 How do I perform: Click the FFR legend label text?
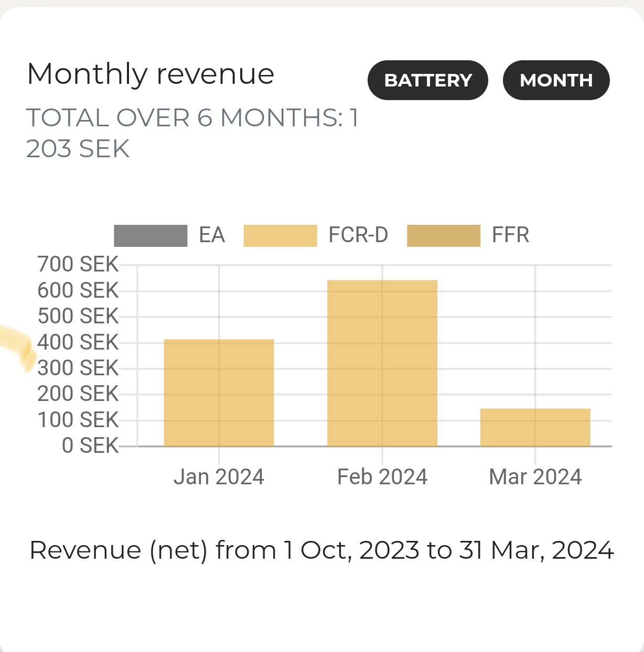point(510,235)
